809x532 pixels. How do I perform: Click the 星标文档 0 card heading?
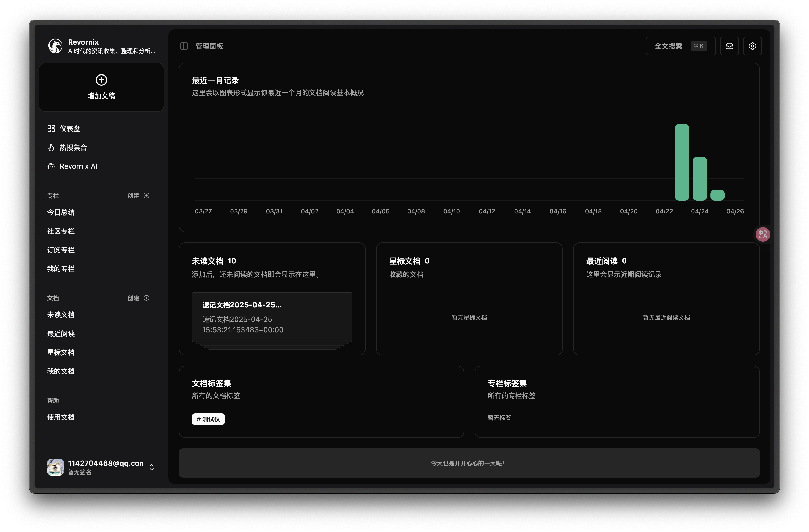tap(409, 261)
